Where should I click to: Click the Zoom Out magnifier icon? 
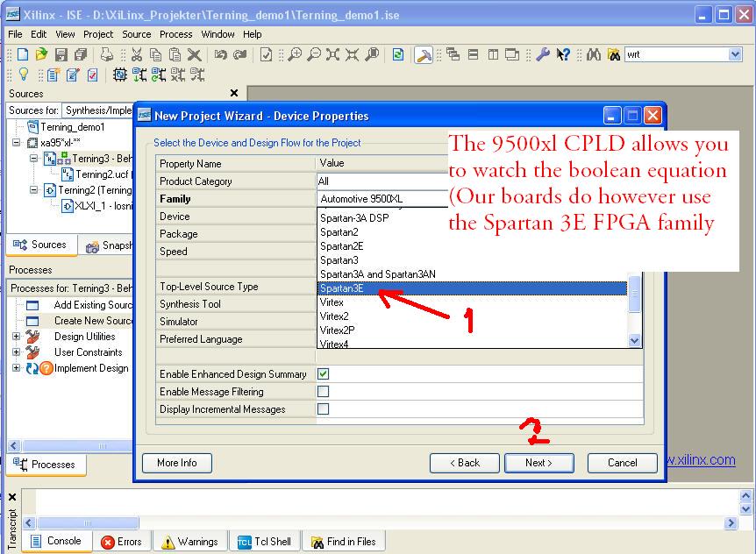click(314, 54)
